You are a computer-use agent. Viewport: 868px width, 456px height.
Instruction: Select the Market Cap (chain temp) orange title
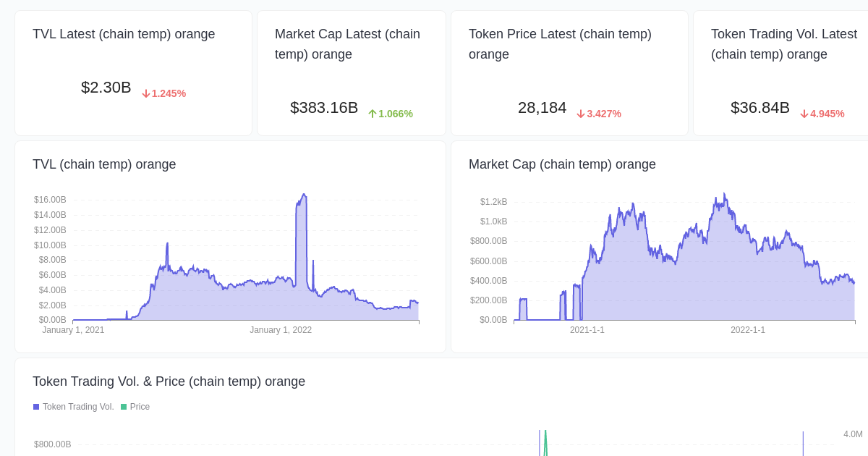pyautogui.click(x=563, y=164)
